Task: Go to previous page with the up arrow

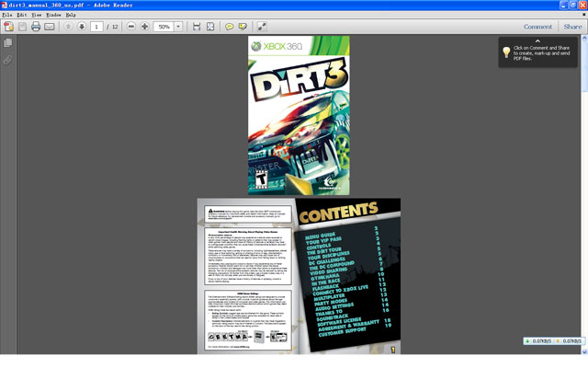Action: click(68, 27)
